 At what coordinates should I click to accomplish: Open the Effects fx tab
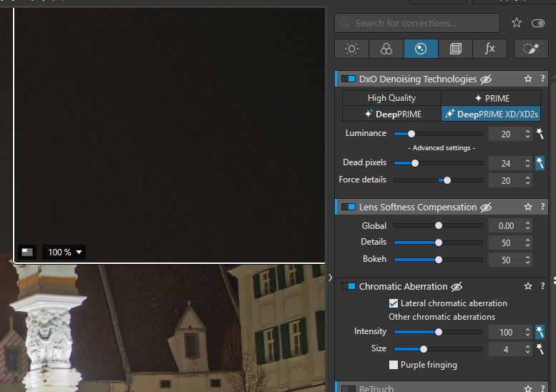[489, 49]
